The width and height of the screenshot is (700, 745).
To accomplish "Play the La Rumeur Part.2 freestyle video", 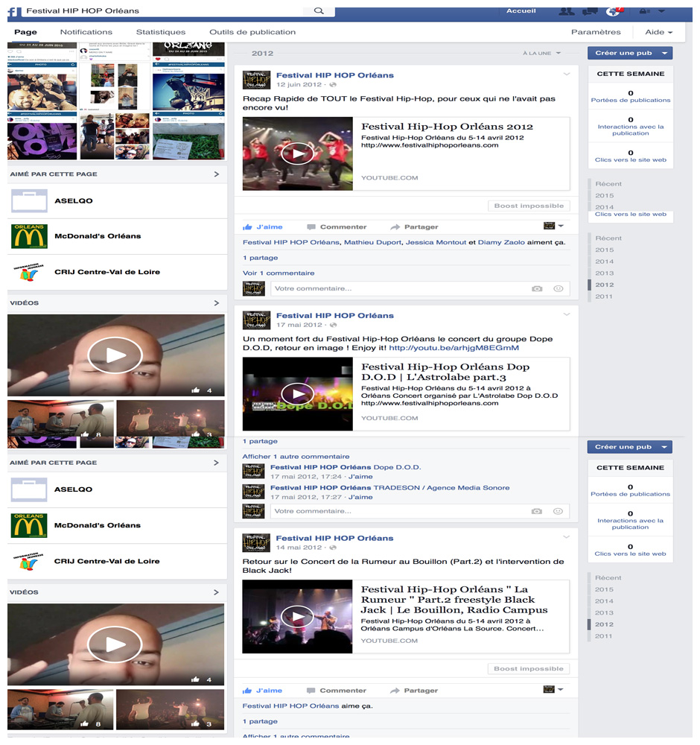I will 297,617.
